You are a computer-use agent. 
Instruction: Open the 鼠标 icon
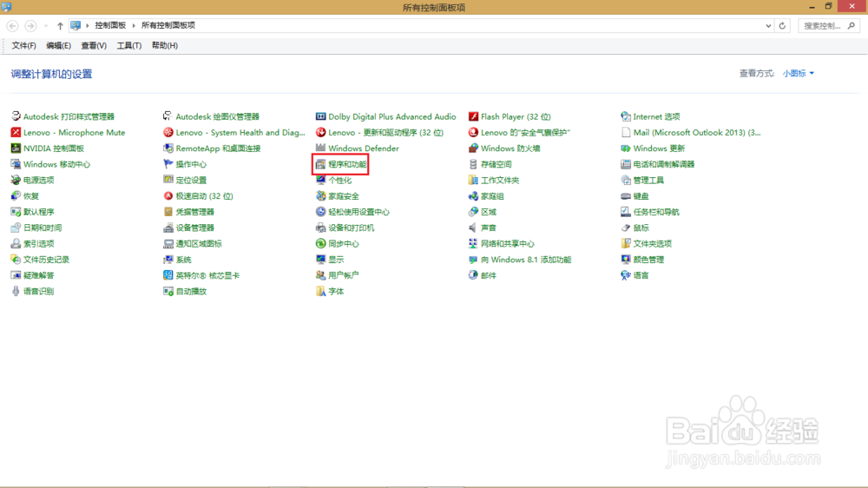(x=626, y=228)
